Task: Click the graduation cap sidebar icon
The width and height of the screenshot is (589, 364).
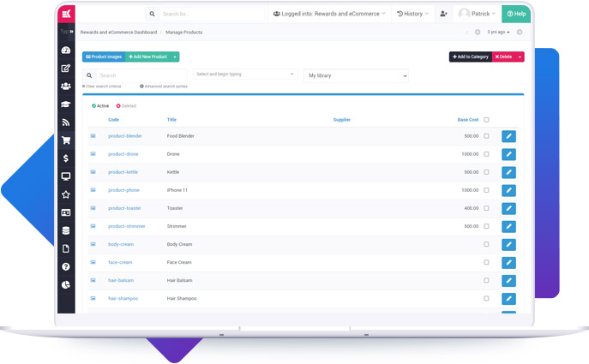Action: pyautogui.click(x=66, y=104)
